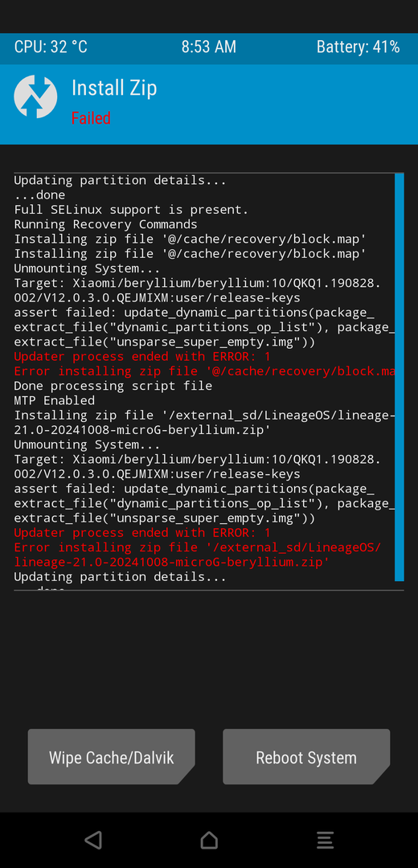Screen dimensions: 418x868
Task: Tap the 'Running Recovery Commands' log line
Action: click(x=106, y=224)
